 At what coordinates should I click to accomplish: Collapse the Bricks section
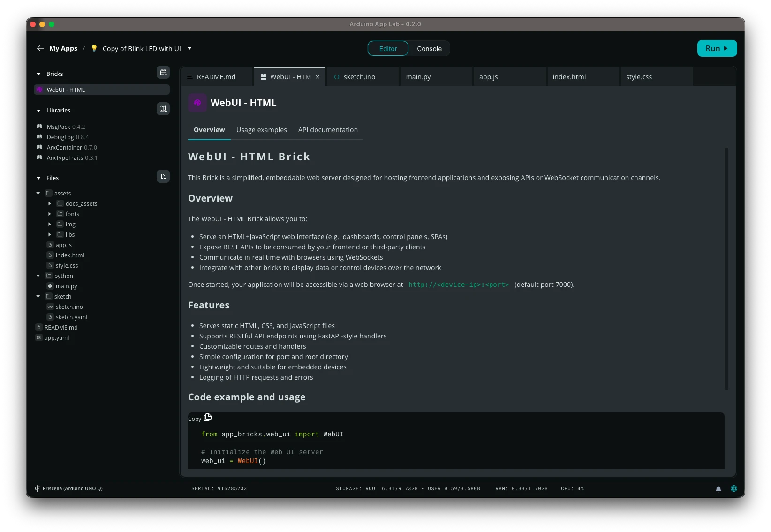click(38, 74)
